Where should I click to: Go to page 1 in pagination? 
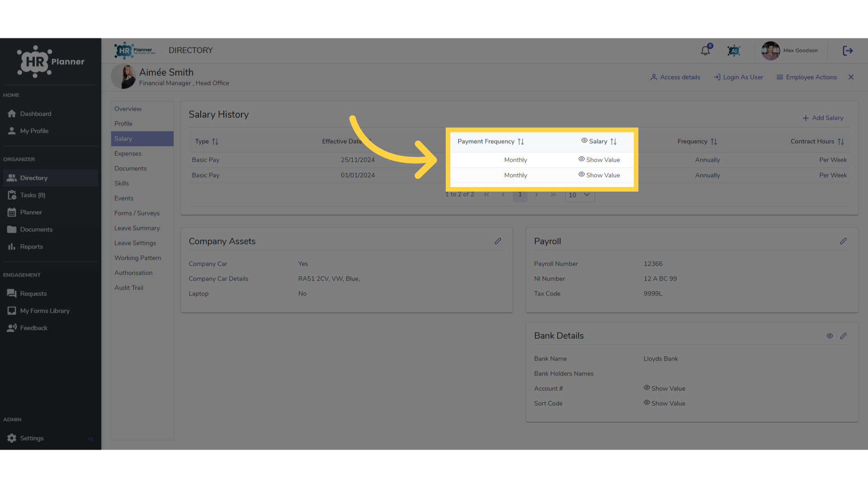[520, 195]
